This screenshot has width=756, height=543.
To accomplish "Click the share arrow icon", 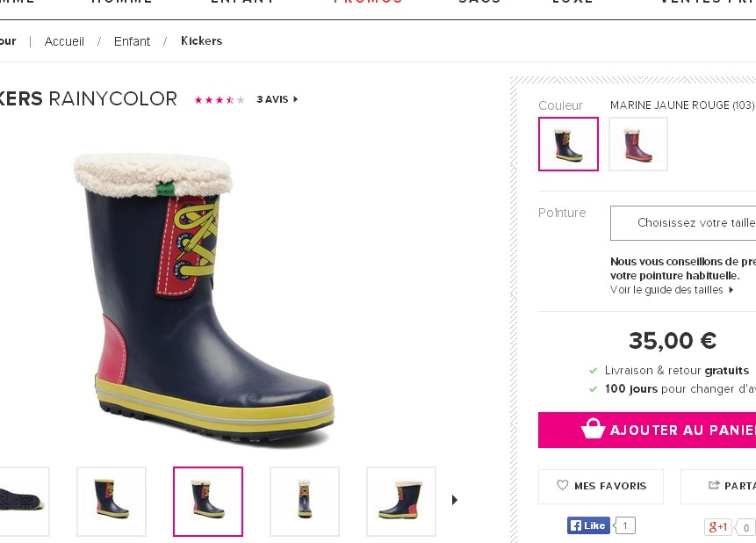I will tap(714, 485).
